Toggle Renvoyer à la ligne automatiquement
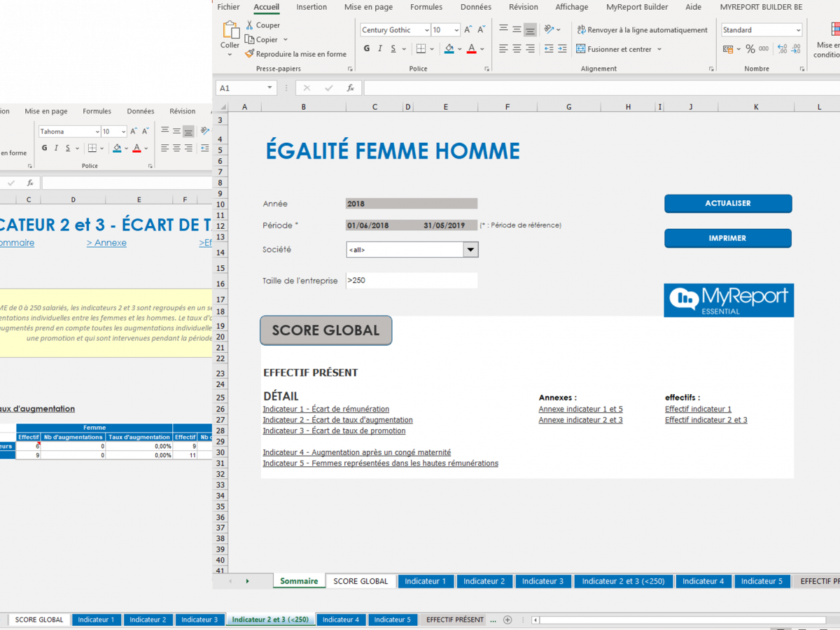The image size is (840, 630). [x=642, y=30]
